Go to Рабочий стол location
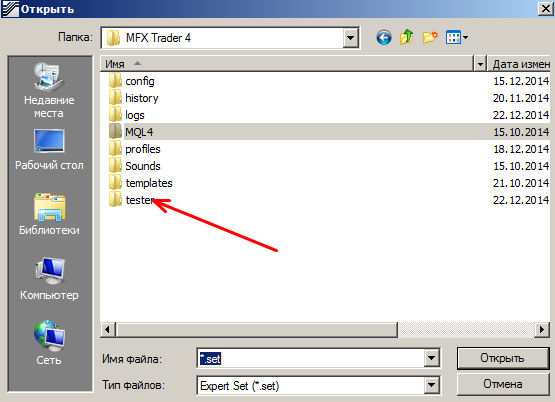Image resolution: width=555 pixels, height=402 pixels. (x=49, y=150)
